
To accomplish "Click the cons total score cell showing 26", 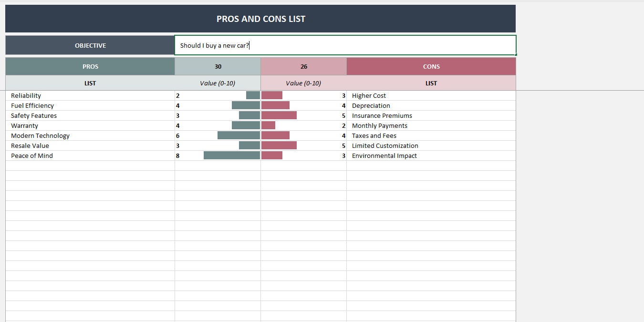I will pos(303,66).
